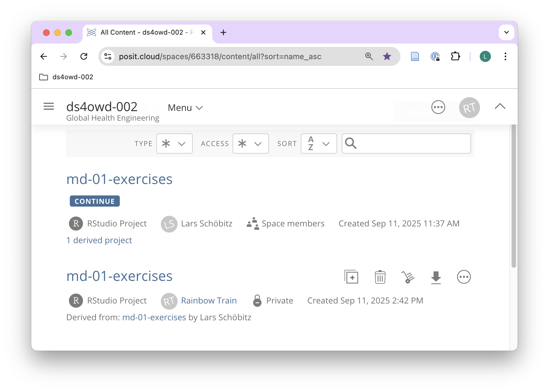
Task: Open browser extensions puzzle icon
Action: (x=455, y=56)
